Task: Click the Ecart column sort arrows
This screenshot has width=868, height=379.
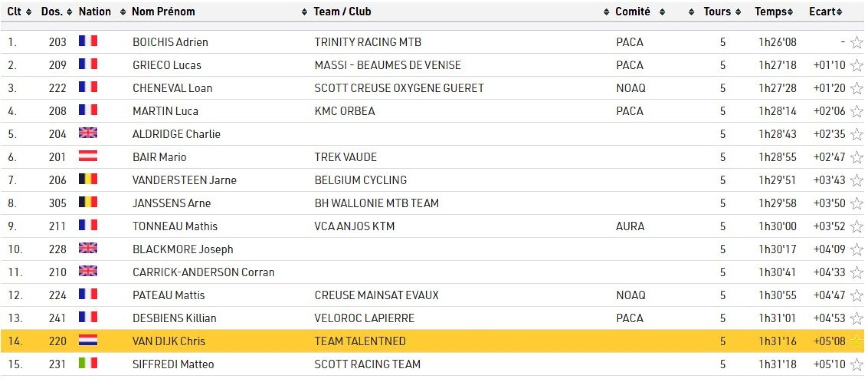Action: coord(839,12)
